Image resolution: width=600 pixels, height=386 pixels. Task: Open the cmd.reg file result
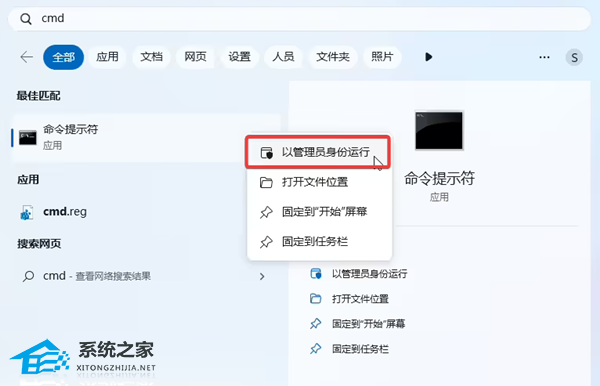[x=65, y=212]
